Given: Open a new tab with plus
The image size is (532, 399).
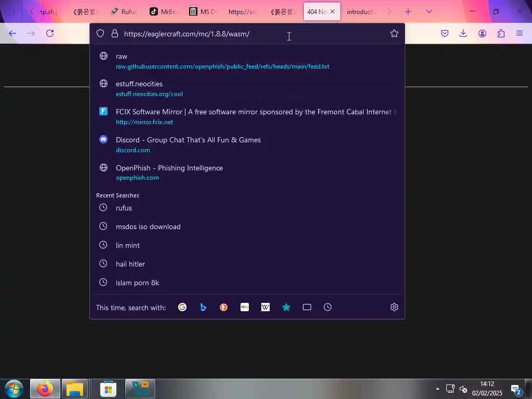Looking at the screenshot, I should tap(408, 12).
